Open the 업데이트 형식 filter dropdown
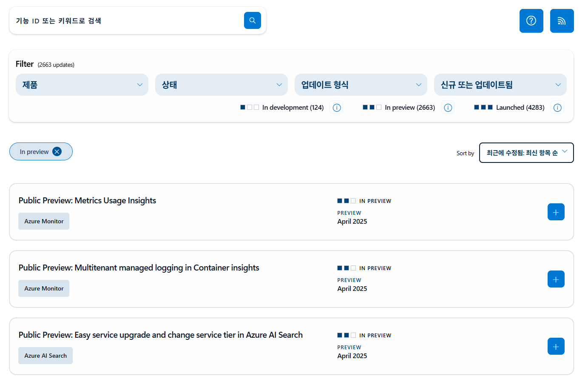588x376 pixels. (361, 85)
